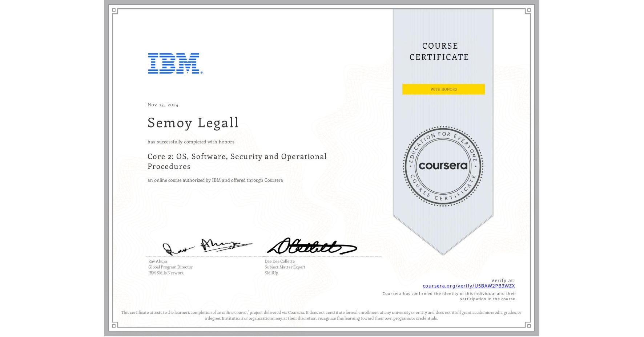
Task: Select the SkillUp attribution text
Action: 271,273
